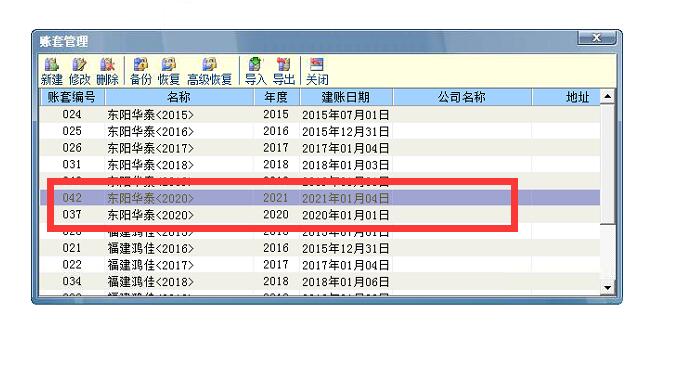Select account set row 024
This screenshot has height=371, width=688.
click(x=319, y=114)
